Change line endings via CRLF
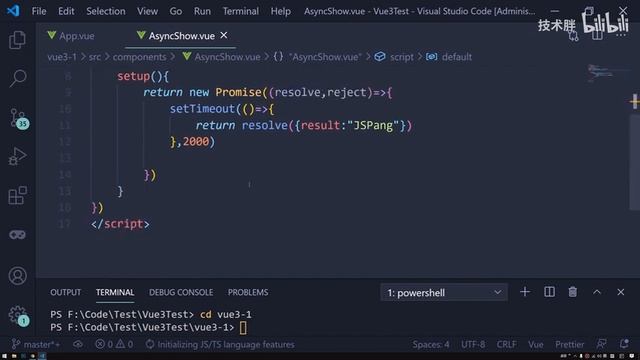This screenshot has width=640, height=360. [507, 344]
